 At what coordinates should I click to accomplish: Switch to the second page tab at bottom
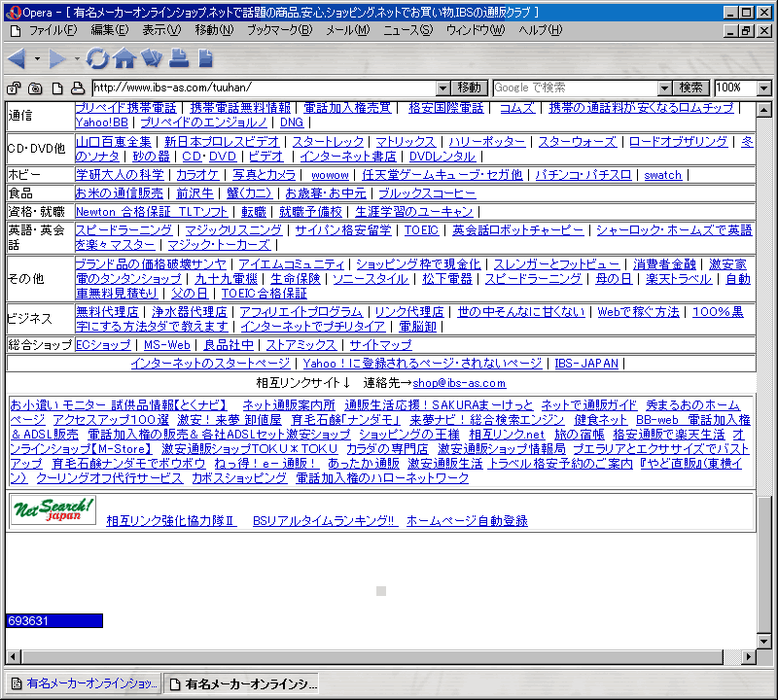(x=241, y=683)
